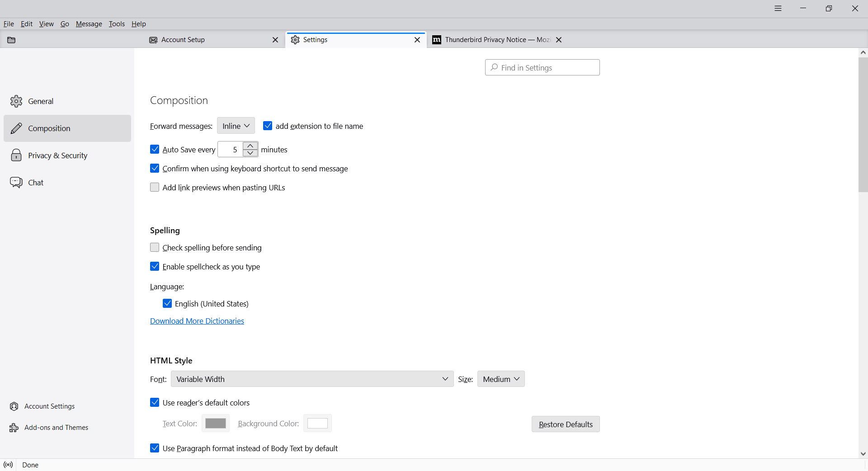Open the Tools menu
This screenshot has width=868, height=471.
click(x=117, y=24)
